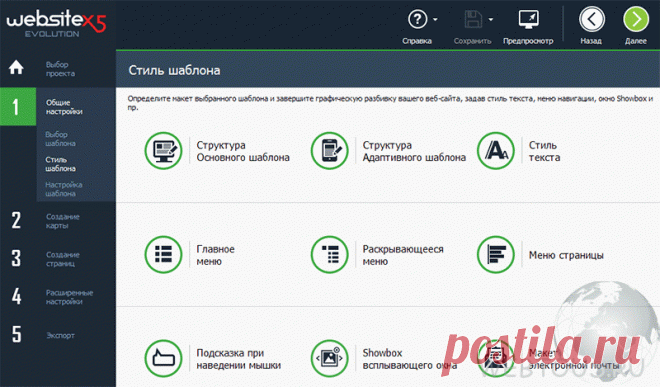The width and height of the screenshot is (660, 387).
Task: Go to Экспорт step
Action: pos(60,335)
